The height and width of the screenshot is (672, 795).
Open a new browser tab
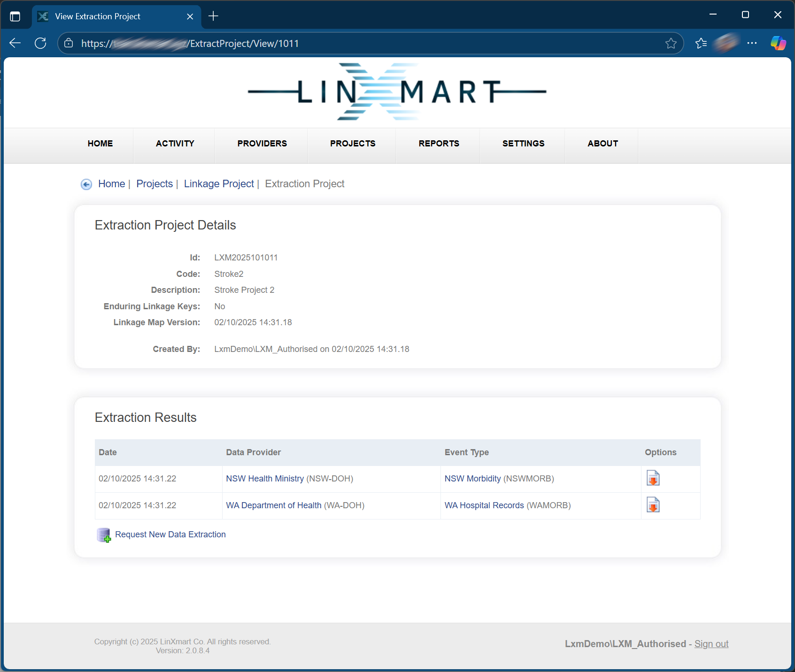[x=213, y=16]
